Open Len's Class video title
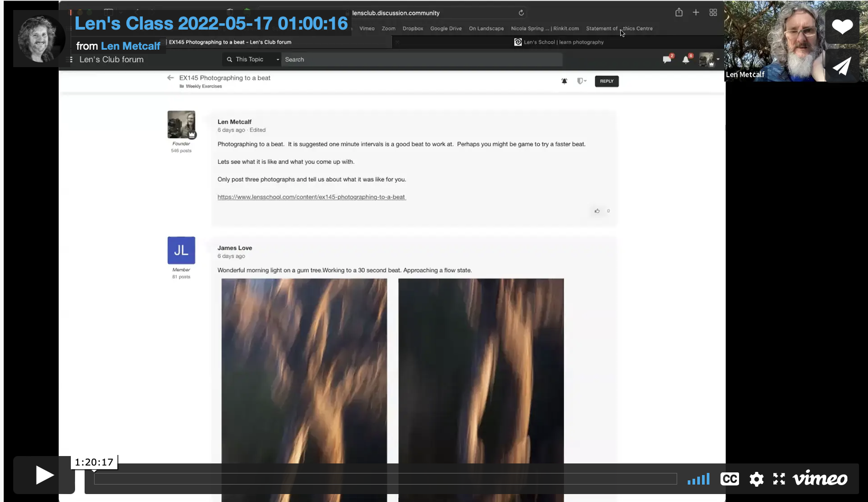The image size is (868, 502). click(x=211, y=23)
